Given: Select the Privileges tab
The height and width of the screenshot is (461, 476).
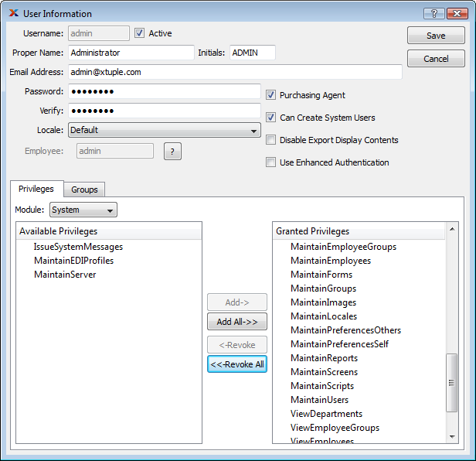Looking at the screenshot, I should click(x=36, y=189).
